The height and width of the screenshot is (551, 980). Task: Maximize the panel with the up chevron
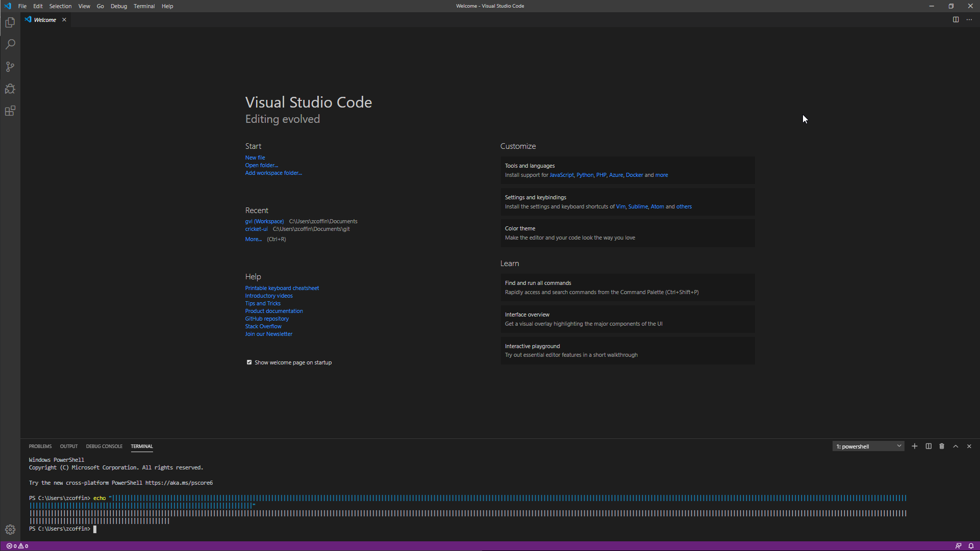click(x=956, y=446)
